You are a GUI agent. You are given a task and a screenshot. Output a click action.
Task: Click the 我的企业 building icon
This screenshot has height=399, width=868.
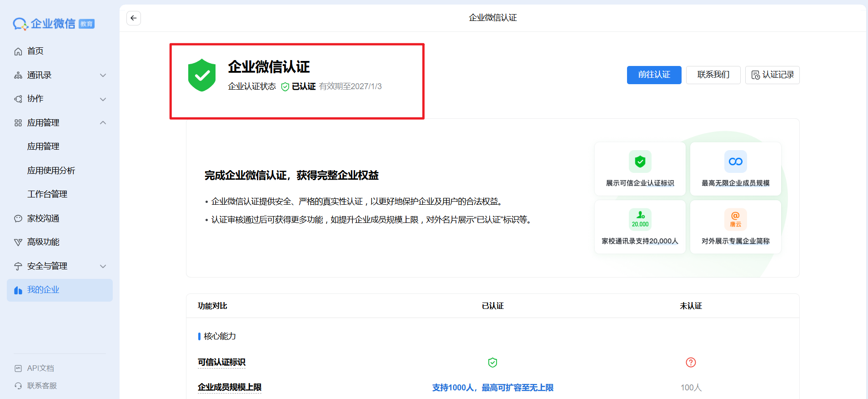pos(18,290)
